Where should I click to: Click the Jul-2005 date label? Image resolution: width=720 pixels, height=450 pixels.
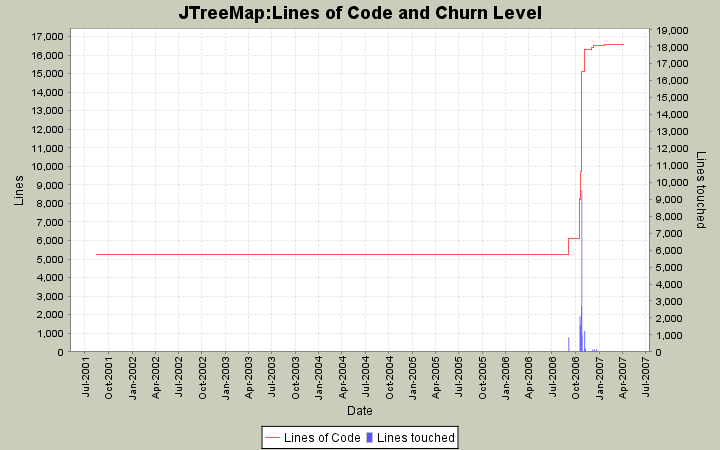(x=459, y=376)
